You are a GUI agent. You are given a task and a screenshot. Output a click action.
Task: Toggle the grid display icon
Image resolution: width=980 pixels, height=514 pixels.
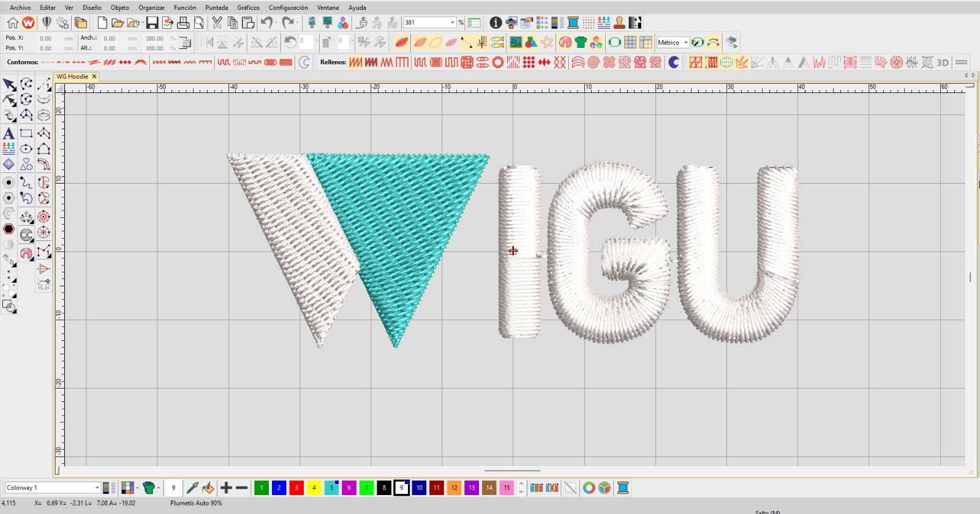coord(630,42)
